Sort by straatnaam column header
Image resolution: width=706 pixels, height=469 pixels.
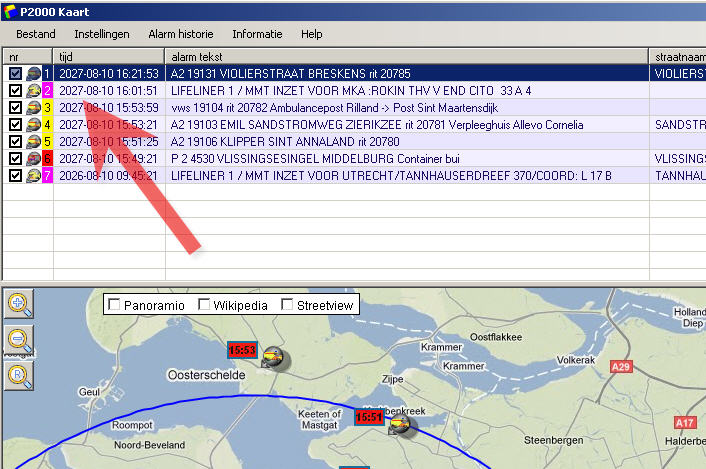point(678,57)
